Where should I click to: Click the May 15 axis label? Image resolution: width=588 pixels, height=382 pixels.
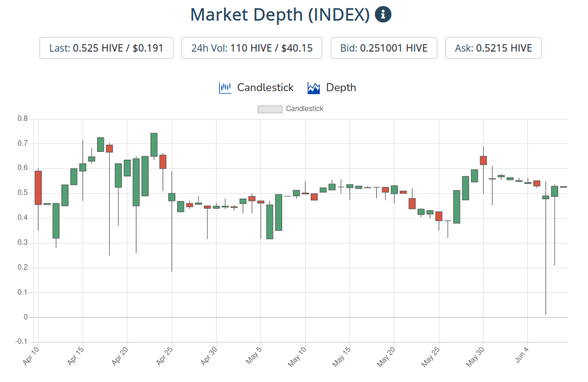(341, 357)
